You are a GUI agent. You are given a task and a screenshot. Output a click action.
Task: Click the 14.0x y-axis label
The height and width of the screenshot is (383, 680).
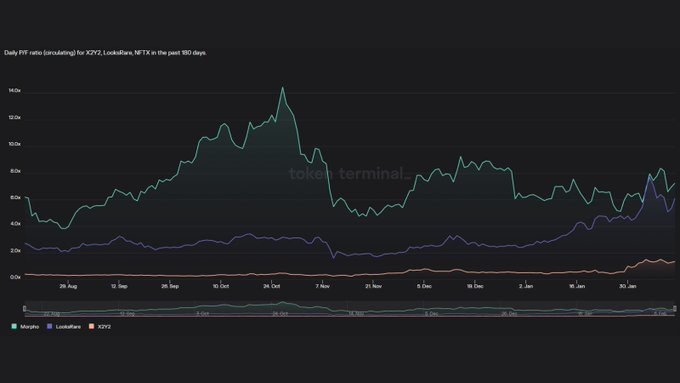point(14,91)
